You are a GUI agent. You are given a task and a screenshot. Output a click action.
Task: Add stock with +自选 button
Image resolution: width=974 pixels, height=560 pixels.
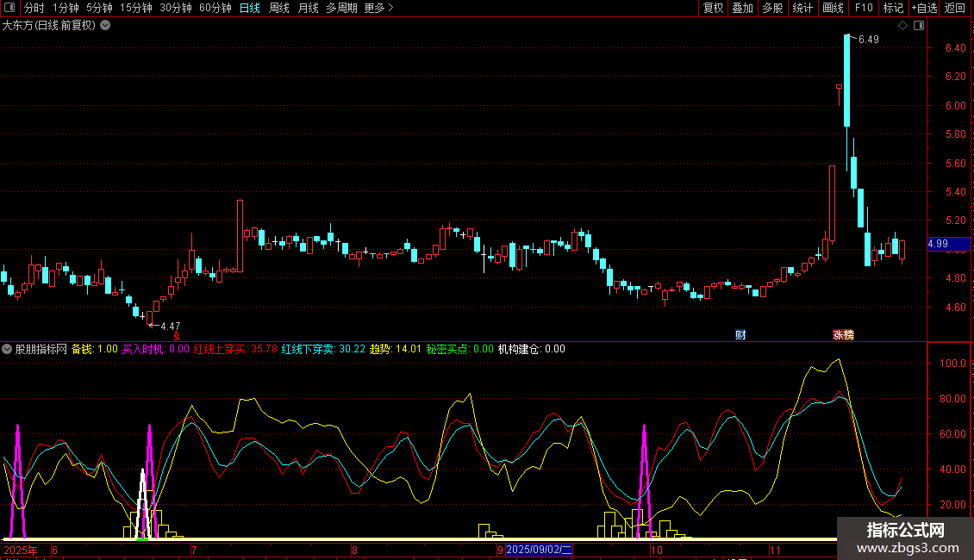[924, 8]
